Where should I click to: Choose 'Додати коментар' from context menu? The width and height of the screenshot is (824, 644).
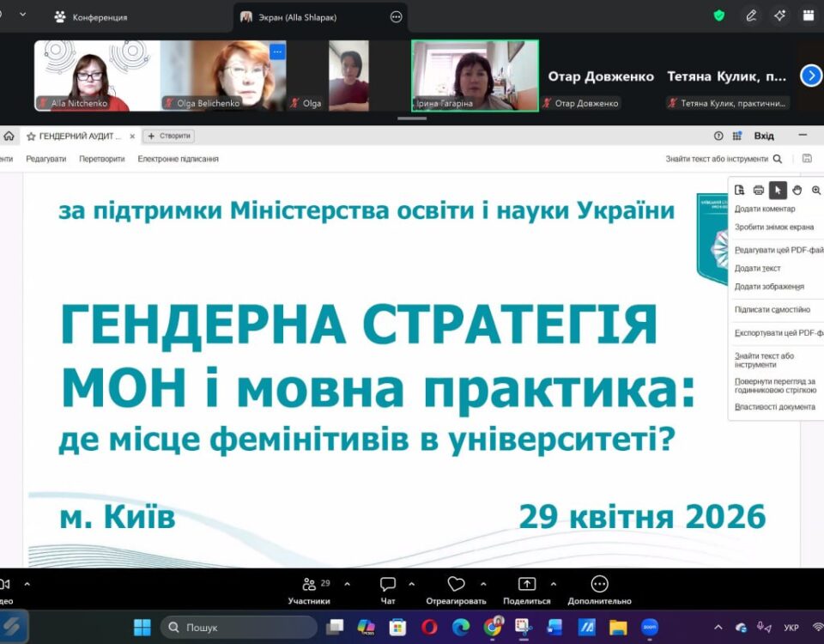[765, 209]
